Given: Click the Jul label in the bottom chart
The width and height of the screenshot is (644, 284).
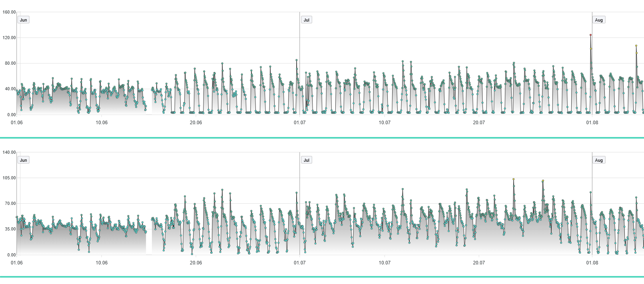Looking at the screenshot, I should (x=307, y=160).
